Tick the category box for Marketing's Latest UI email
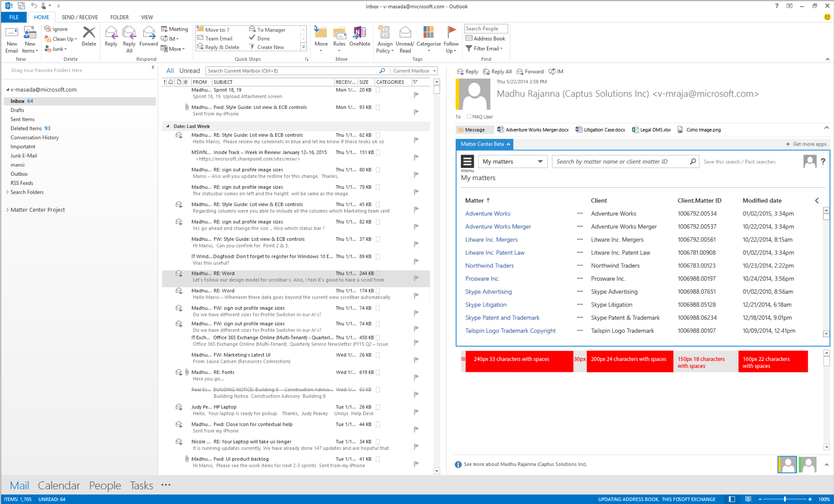 [378, 355]
